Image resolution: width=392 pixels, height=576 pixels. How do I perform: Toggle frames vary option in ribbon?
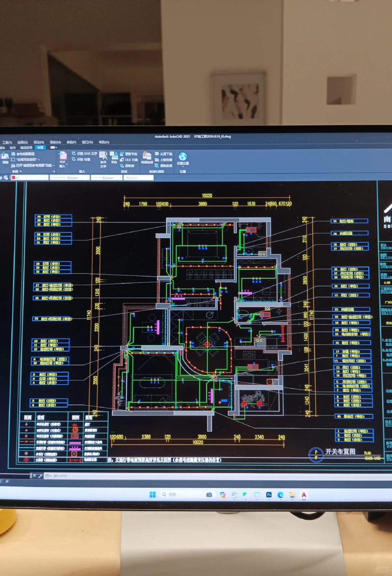26,159
